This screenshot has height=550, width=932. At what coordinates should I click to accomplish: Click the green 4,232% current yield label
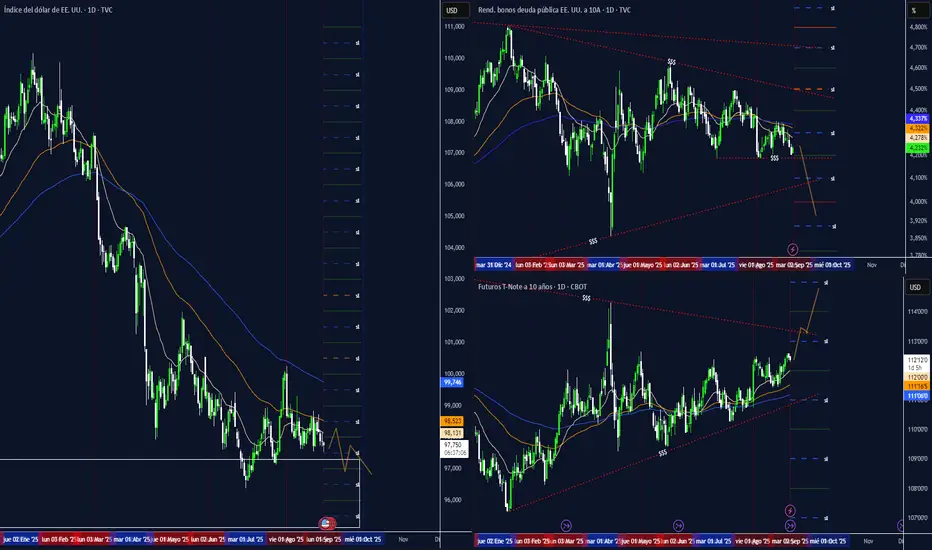[918, 147]
